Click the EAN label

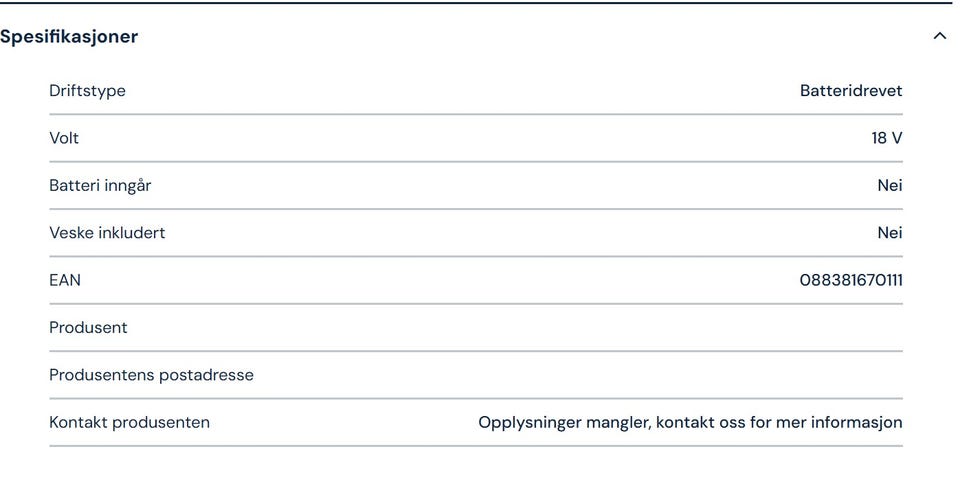coord(65,280)
